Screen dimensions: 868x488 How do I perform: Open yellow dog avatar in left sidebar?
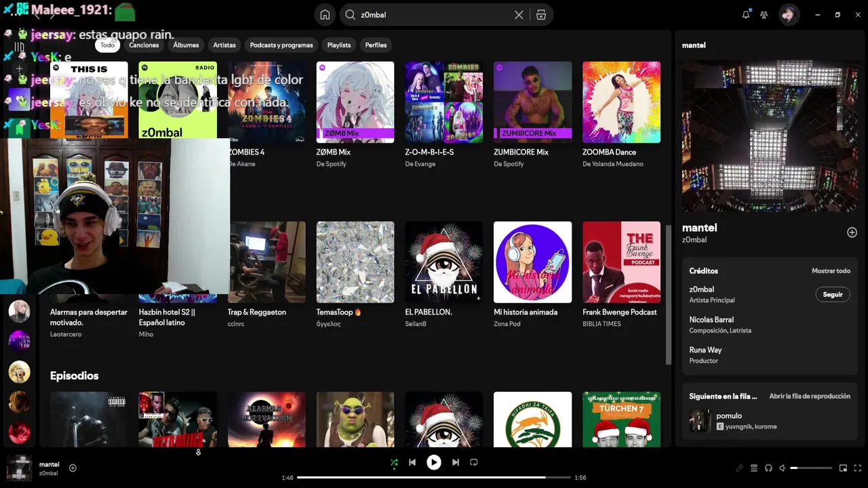[x=19, y=371]
